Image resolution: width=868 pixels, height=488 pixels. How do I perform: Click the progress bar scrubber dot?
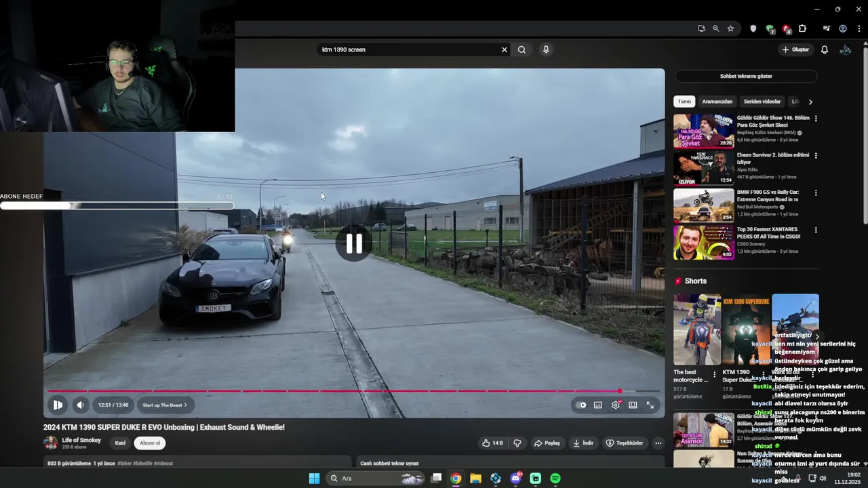coord(619,390)
